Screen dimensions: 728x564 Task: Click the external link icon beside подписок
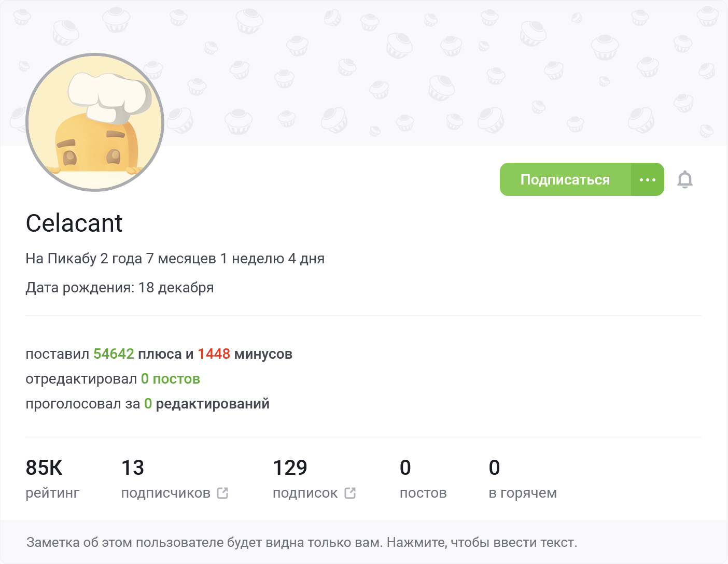[x=350, y=493]
